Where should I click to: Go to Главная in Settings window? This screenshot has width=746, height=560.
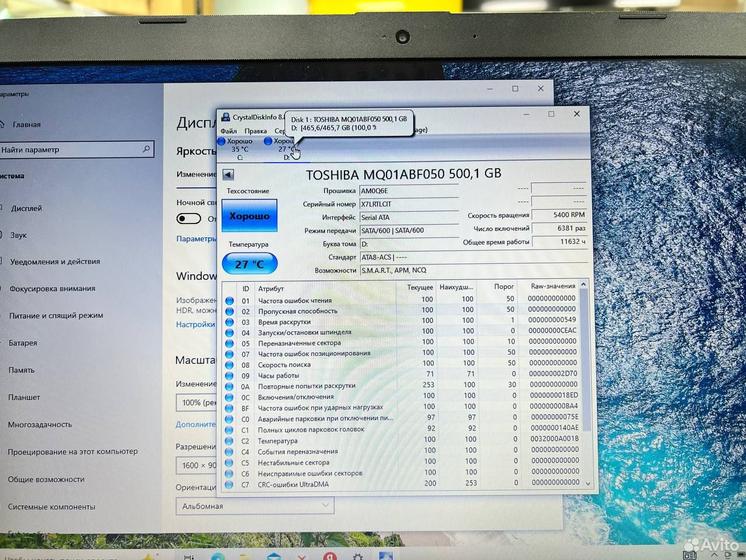coord(27,125)
